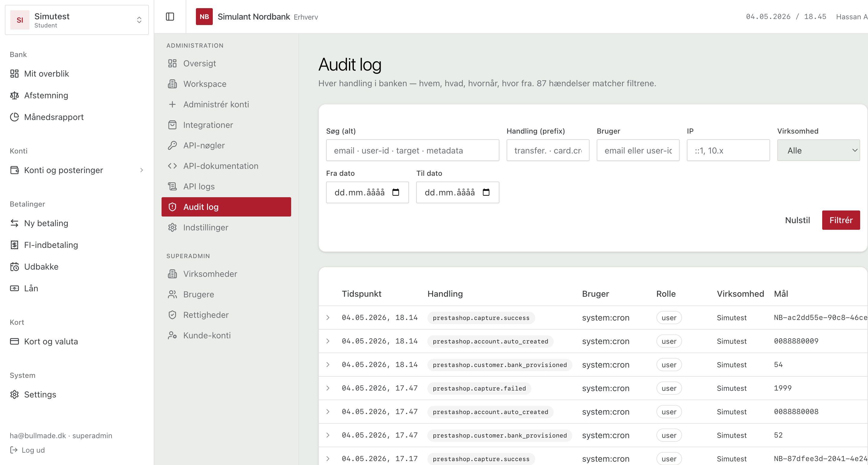Image resolution: width=868 pixels, height=465 pixels.
Task: Click API logs scroll icon
Action: click(x=172, y=186)
